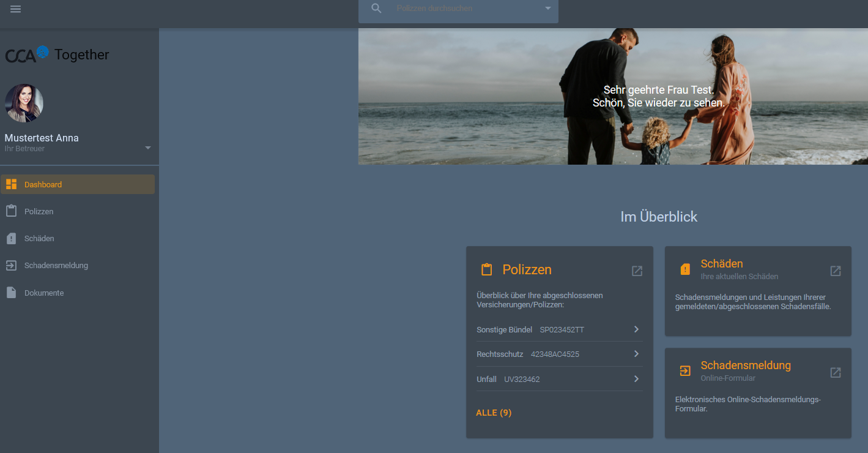
Task: Open Schadensmeldung card external link icon
Action: click(836, 372)
